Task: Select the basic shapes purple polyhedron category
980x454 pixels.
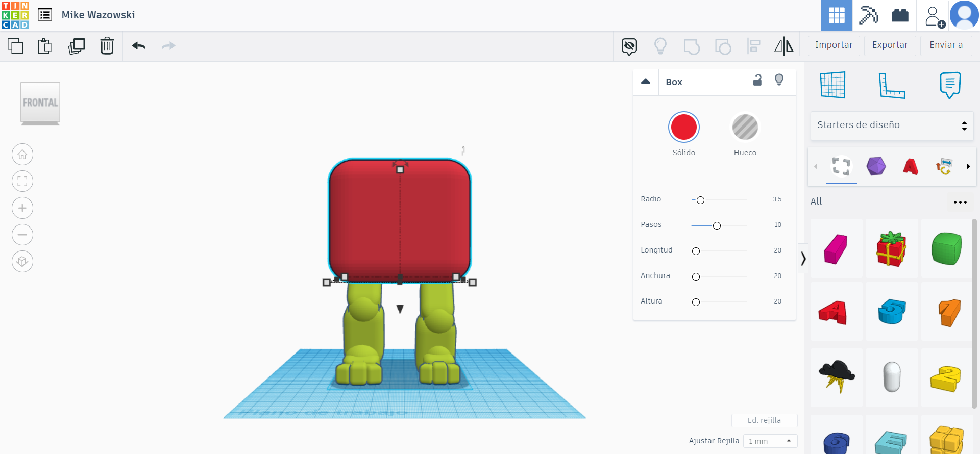Action: pos(876,166)
